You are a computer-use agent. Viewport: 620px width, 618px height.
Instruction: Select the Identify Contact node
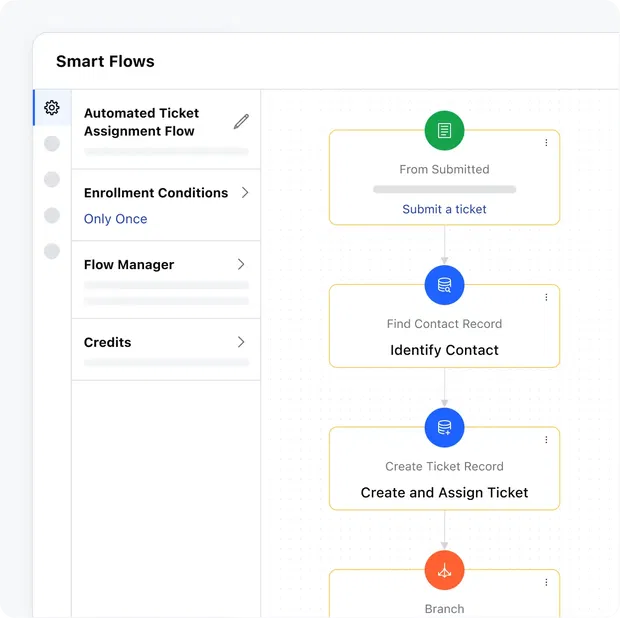[x=444, y=350]
